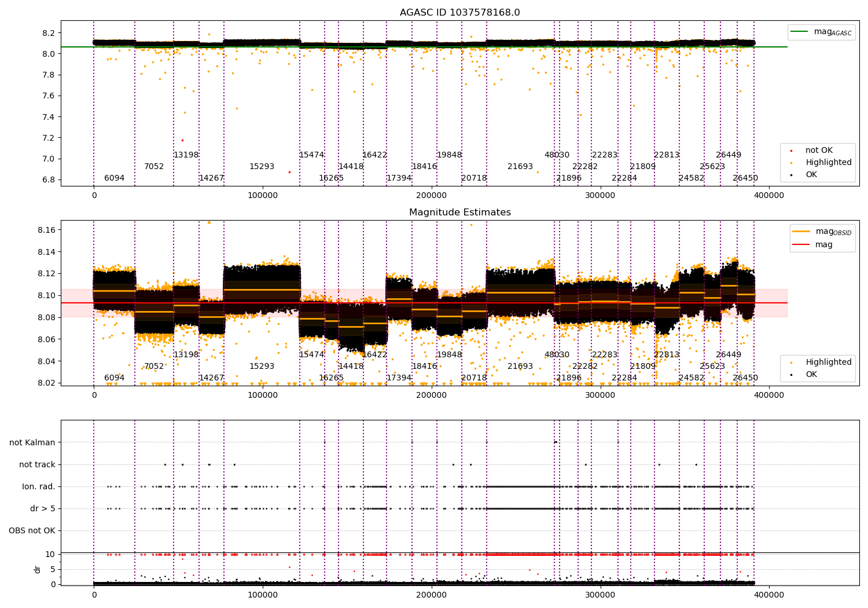
Task: Click the 'mag AGASC' legend label
Action: coord(833,32)
